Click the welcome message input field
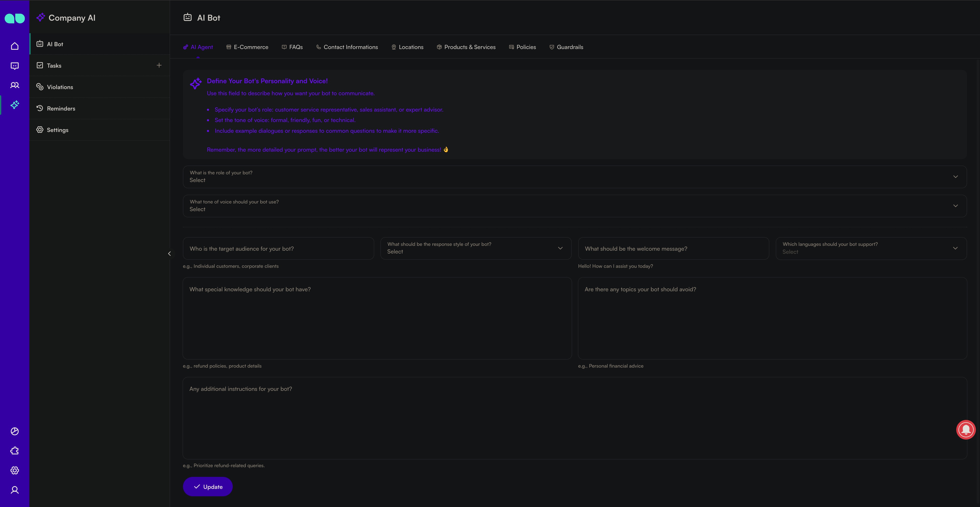 coord(673,248)
